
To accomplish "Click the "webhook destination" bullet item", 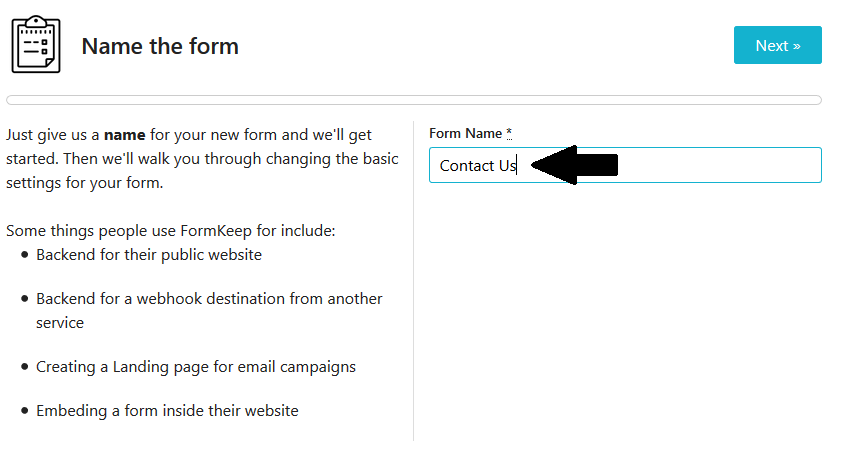I will point(209,299).
